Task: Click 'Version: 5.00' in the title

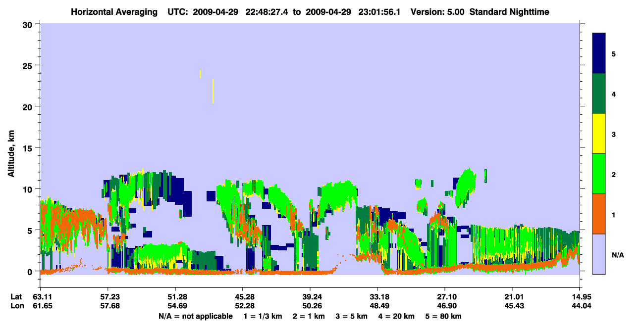Action: [x=437, y=12]
